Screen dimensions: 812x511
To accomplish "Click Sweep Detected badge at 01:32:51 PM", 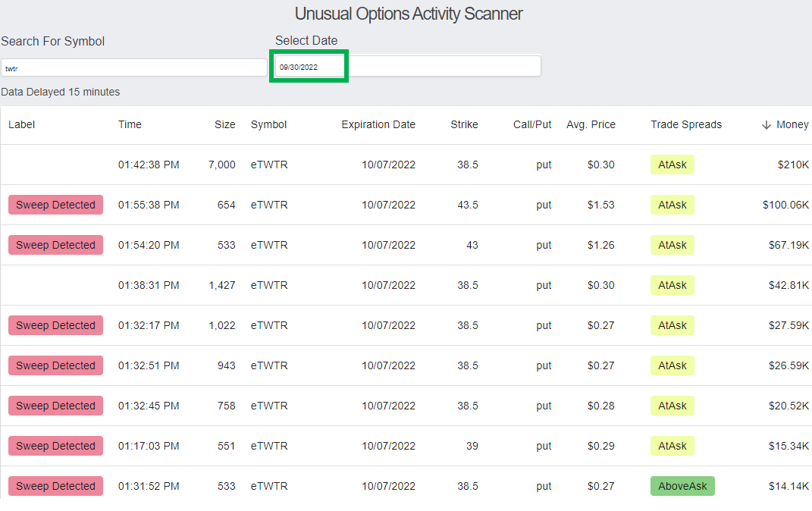I will (x=55, y=365).
